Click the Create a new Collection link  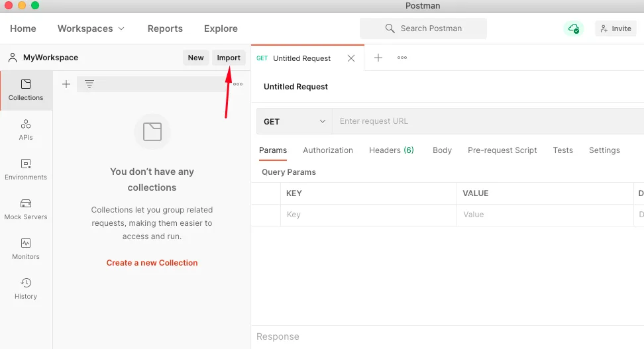coord(152,263)
